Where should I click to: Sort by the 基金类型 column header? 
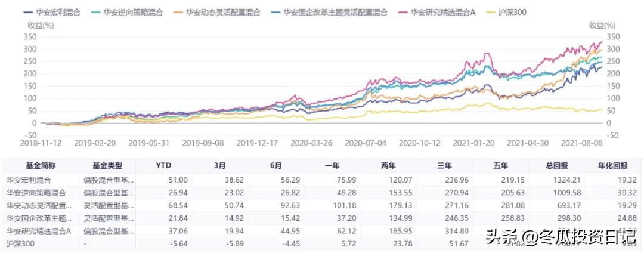107,165
